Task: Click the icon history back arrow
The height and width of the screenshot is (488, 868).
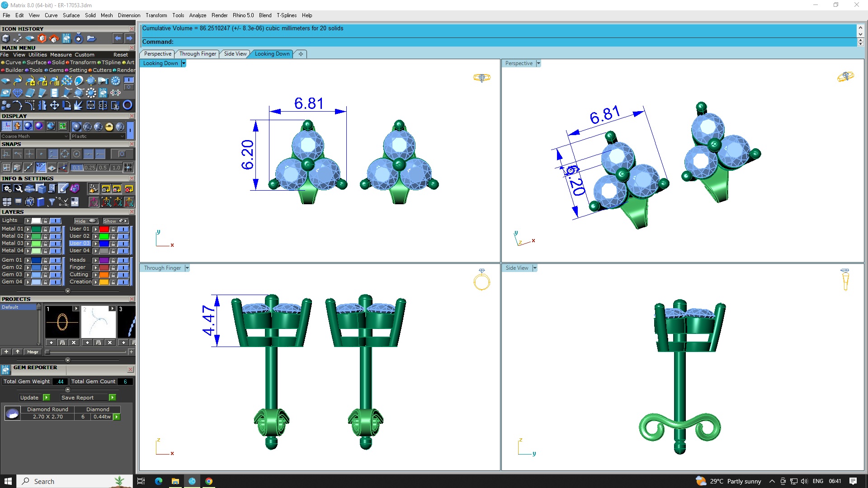Action: pyautogui.click(x=118, y=38)
